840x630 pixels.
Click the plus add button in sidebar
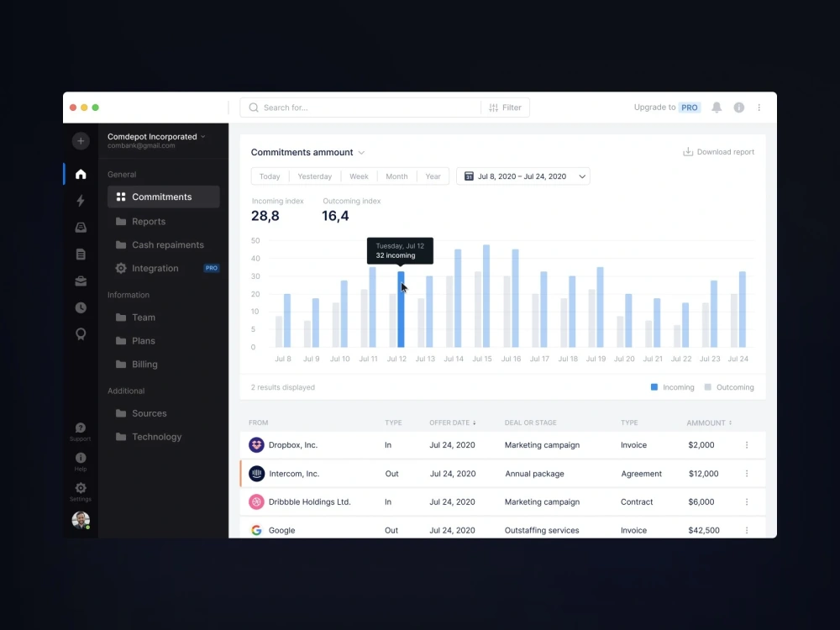tap(81, 141)
